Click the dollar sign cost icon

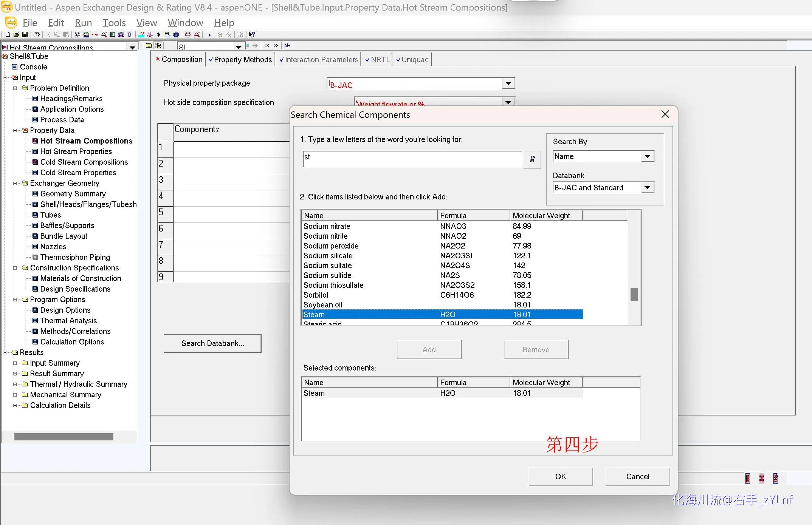click(x=159, y=34)
